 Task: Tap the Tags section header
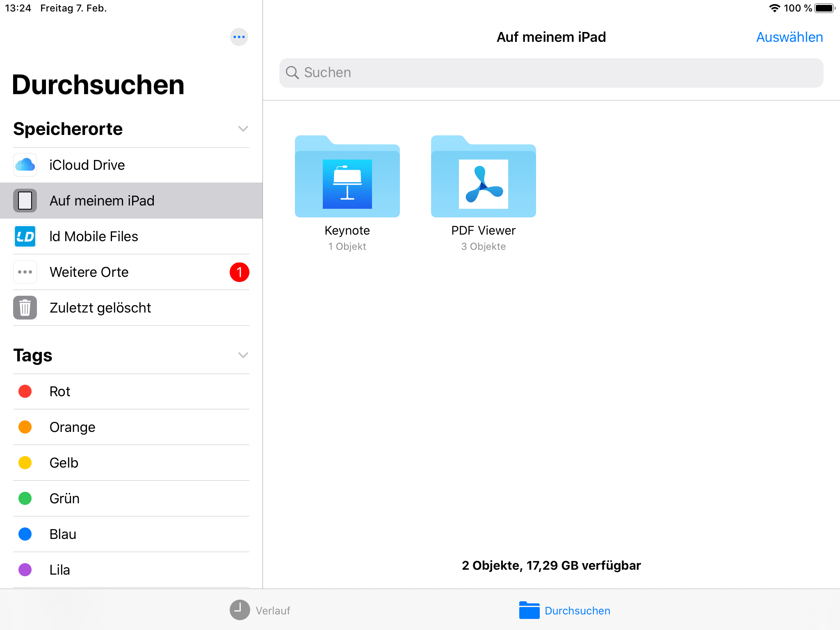coord(33,355)
